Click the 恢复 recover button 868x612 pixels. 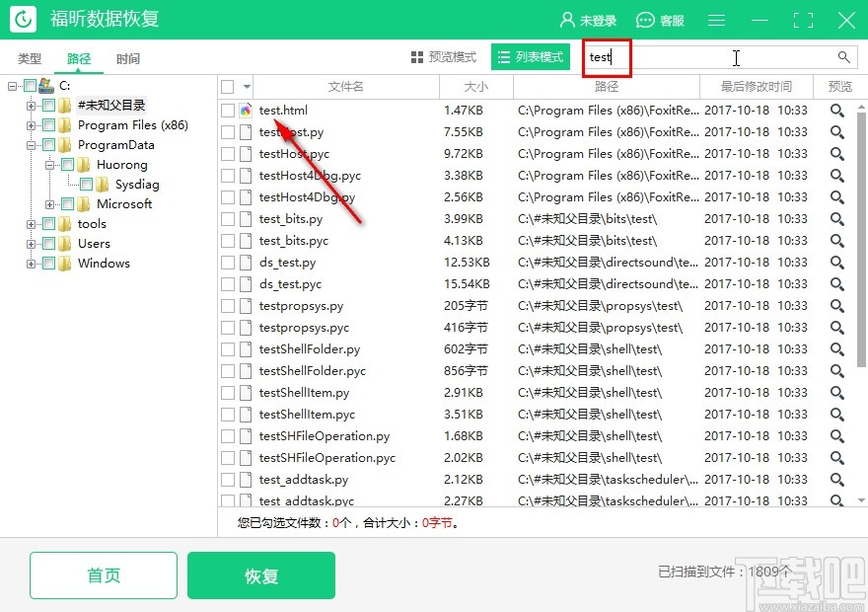pos(261,575)
